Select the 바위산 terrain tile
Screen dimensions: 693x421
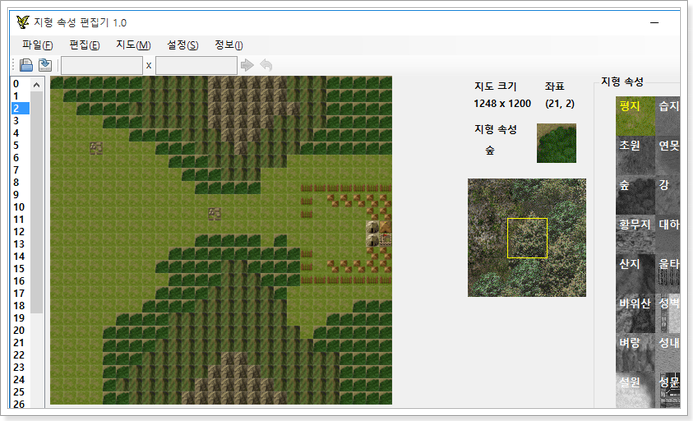click(635, 313)
